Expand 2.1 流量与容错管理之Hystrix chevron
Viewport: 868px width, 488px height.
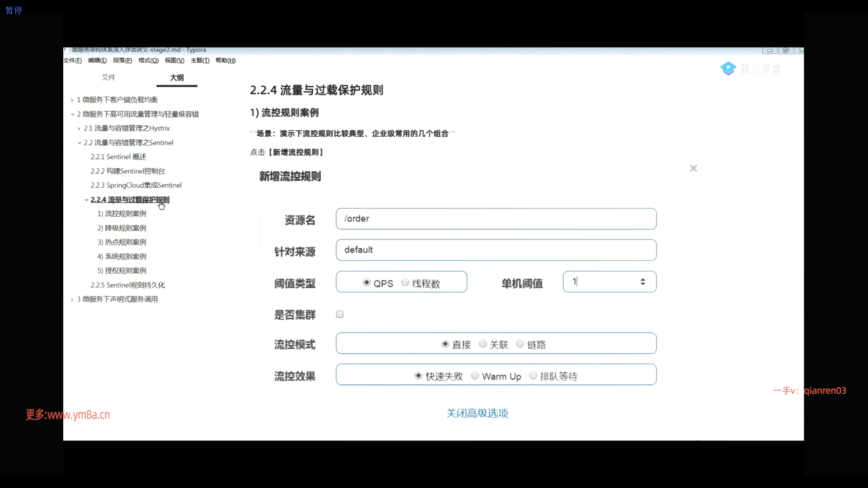[x=79, y=129]
